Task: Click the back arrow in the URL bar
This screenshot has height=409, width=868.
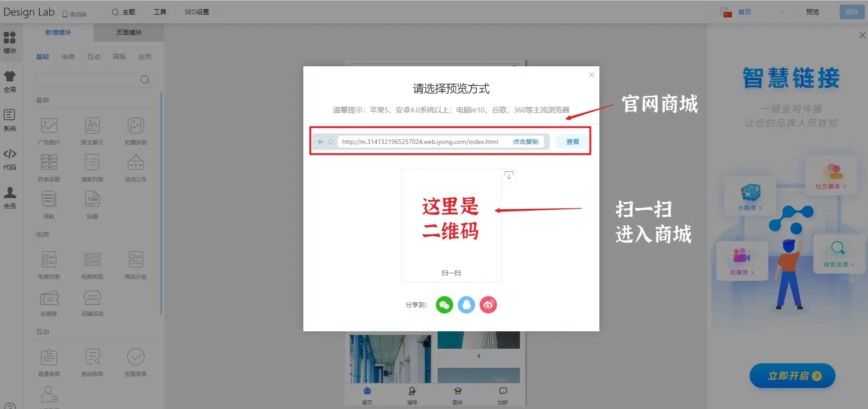Action: [x=320, y=142]
